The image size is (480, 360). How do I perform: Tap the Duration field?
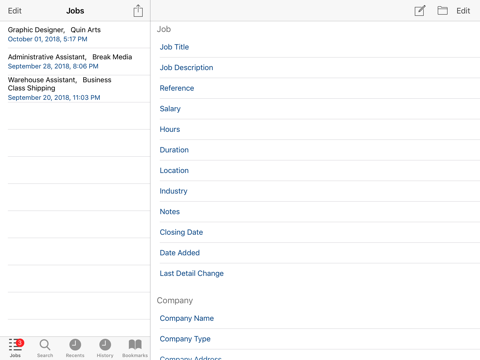320,150
